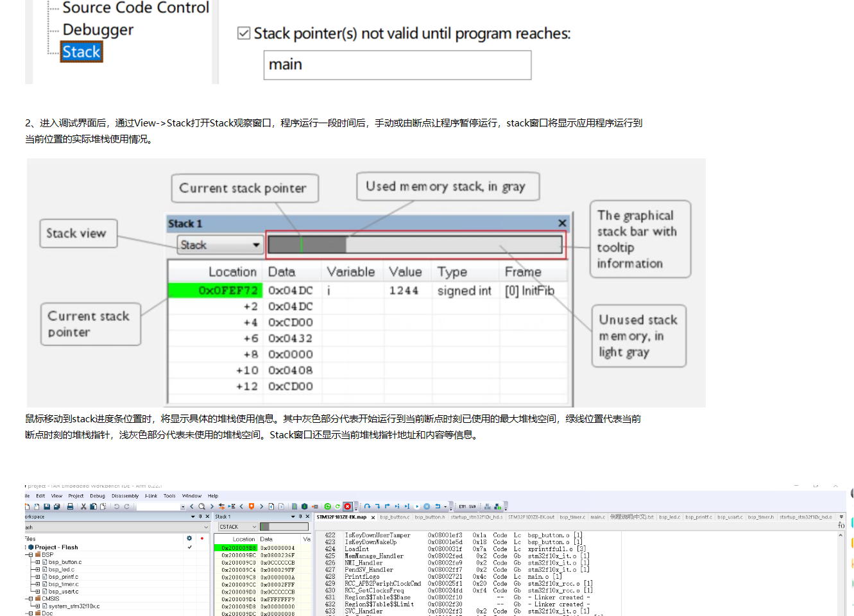Expand the Doc group in the workspace tree
This screenshot has width=854, height=616.
[31, 613]
